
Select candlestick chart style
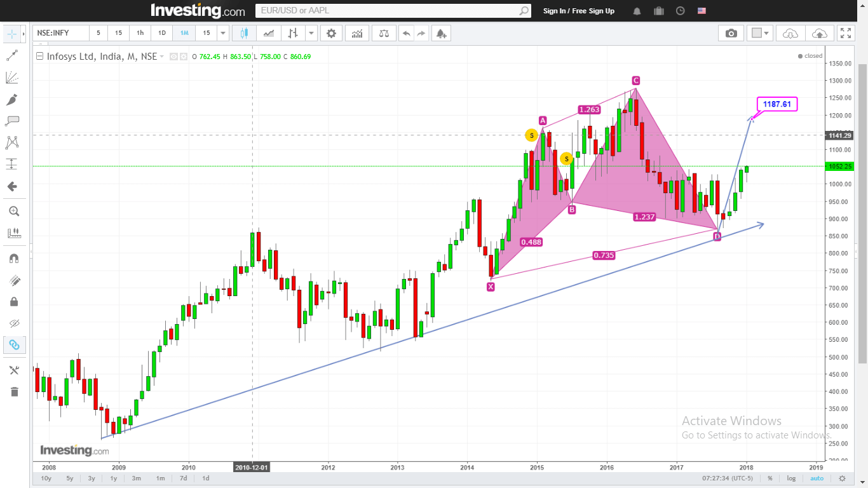pyautogui.click(x=244, y=33)
